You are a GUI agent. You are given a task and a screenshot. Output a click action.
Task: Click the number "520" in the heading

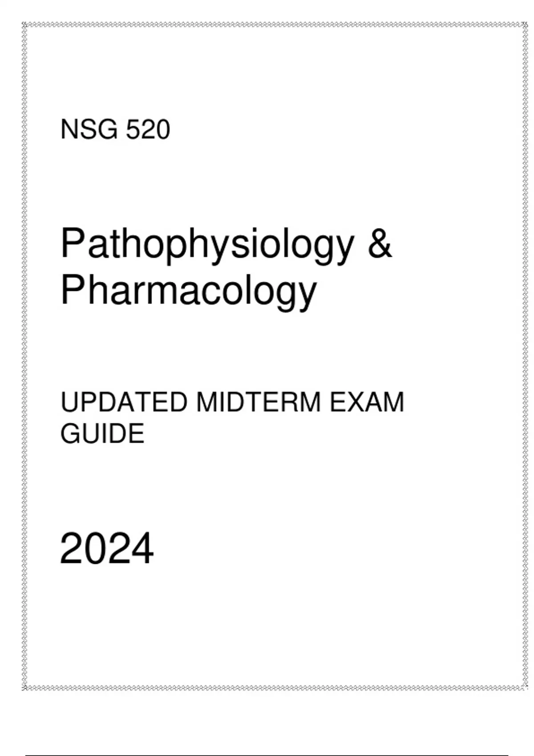(x=148, y=130)
